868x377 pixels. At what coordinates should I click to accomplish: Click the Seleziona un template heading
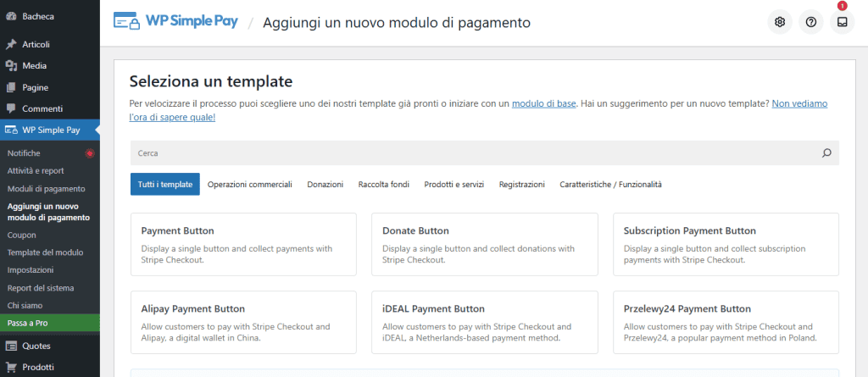pyautogui.click(x=210, y=82)
